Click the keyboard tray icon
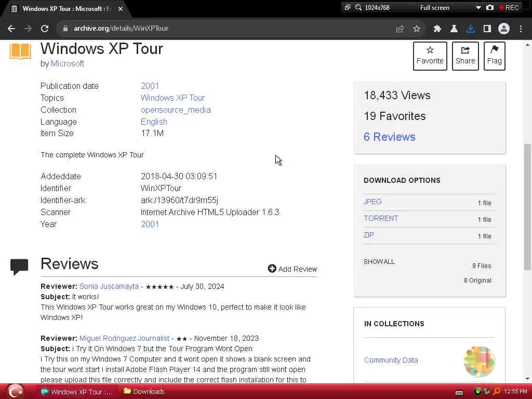532x399 pixels. click(x=459, y=392)
